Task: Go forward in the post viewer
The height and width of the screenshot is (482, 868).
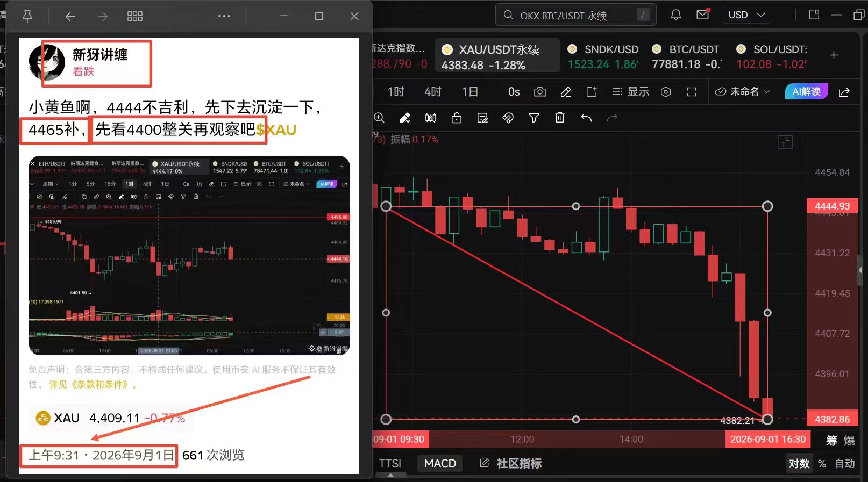Action: tap(102, 17)
